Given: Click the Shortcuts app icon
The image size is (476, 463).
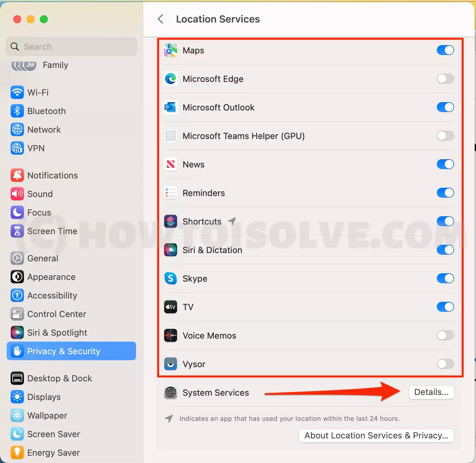Looking at the screenshot, I should [x=171, y=222].
